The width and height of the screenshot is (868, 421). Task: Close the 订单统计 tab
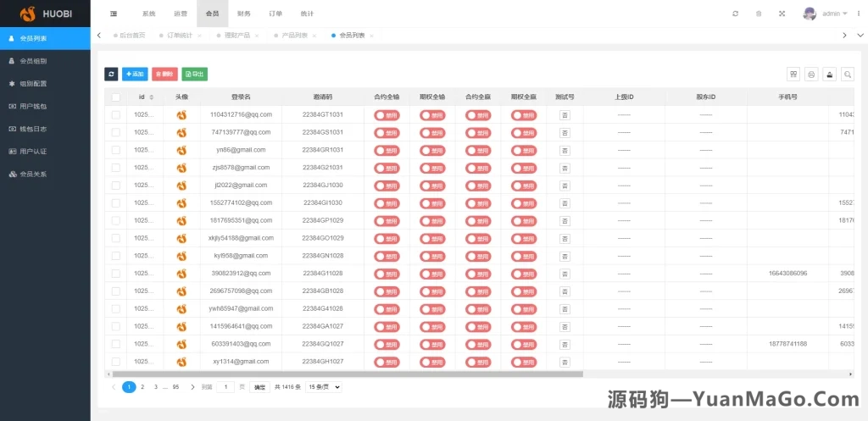[x=200, y=36]
